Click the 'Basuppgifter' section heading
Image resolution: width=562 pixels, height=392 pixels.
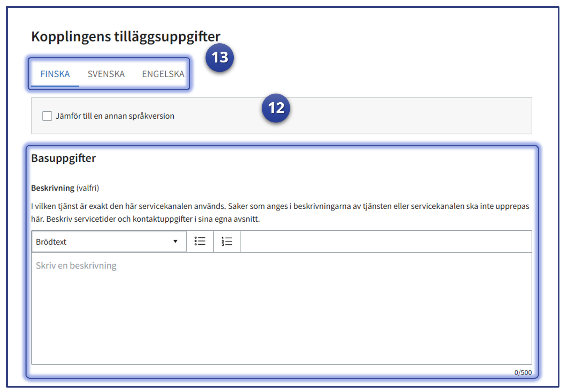63,158
